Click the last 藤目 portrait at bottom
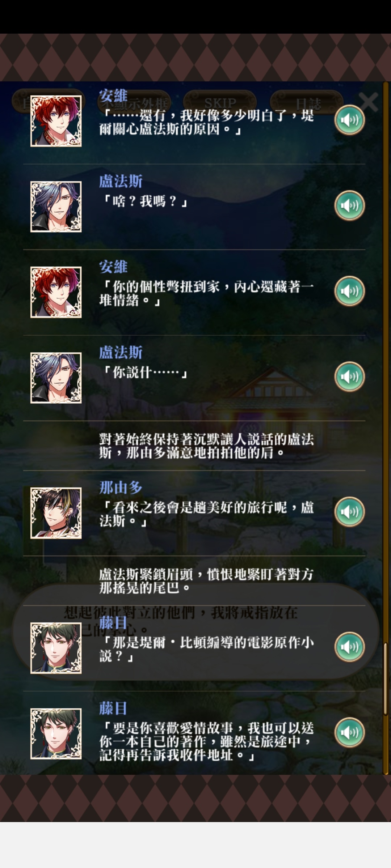 (x=56, y=733)
